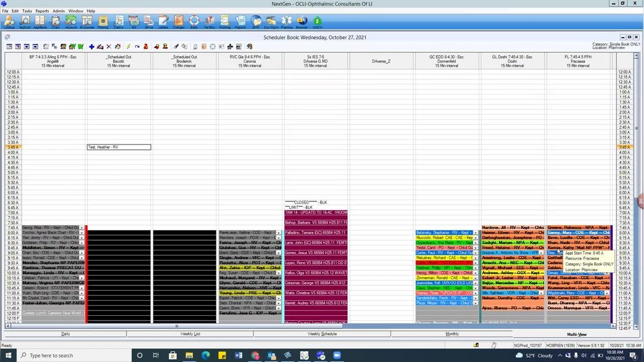The width and height of the screenshot is (644, 362).
Task: Open the ApptBook icon
Action: [40, 21]
